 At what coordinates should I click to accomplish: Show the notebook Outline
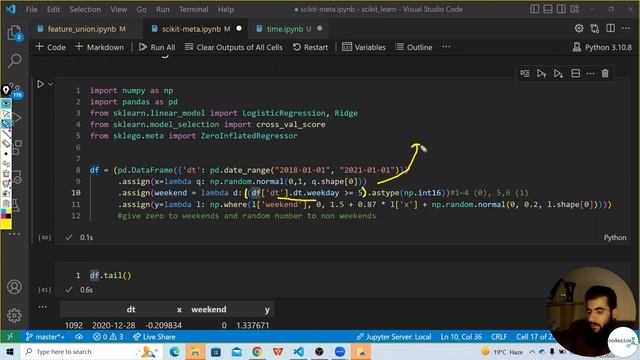[x=414, y=47]
